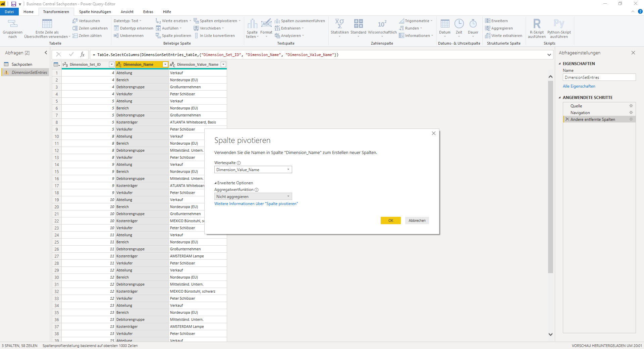644x349 pixels.
Task: Open the Wertespalte dropdown
Action: pos(253,170)
